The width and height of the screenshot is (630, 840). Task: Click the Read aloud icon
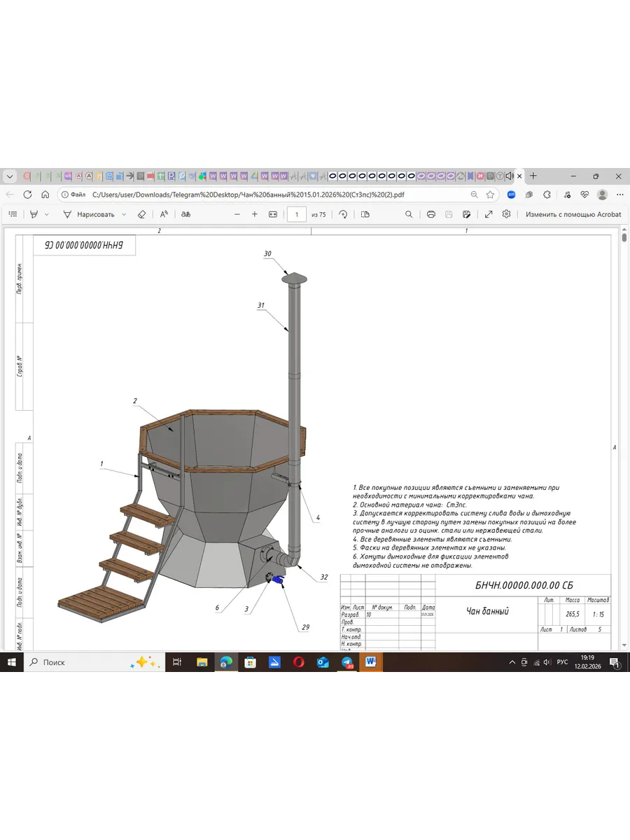[164, 214]
